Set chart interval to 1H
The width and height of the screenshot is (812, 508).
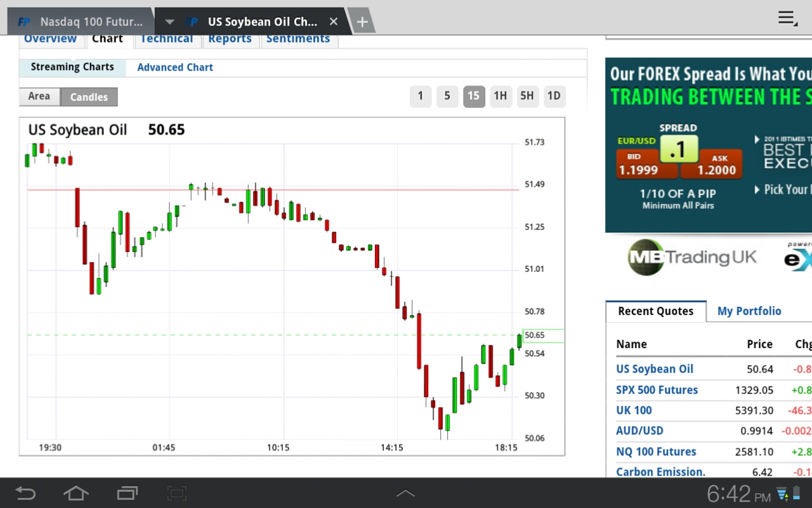501,97
